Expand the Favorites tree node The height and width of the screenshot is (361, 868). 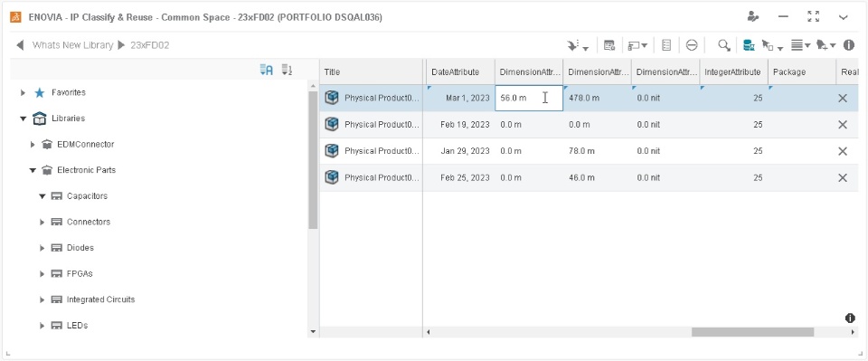point(23,92)
